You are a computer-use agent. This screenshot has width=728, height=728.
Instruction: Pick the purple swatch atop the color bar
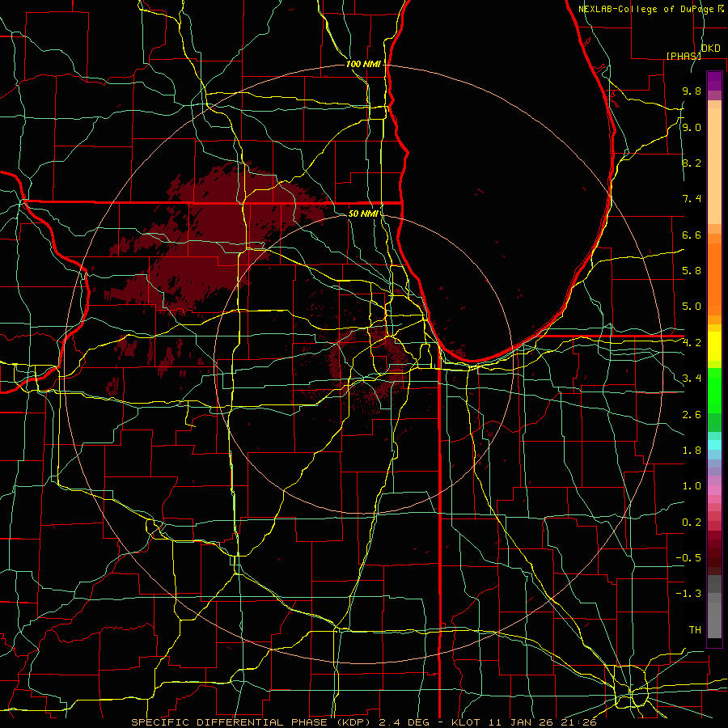click(x=714, y=81)
